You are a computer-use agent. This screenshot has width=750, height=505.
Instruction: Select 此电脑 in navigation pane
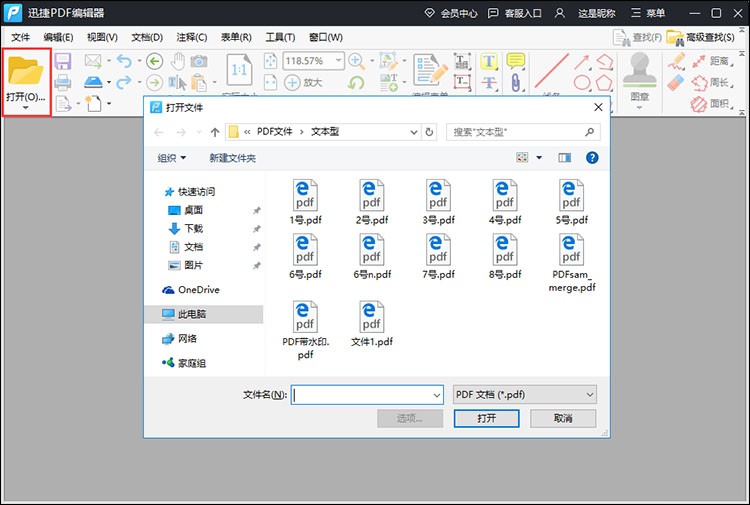(x=192, y=314)
